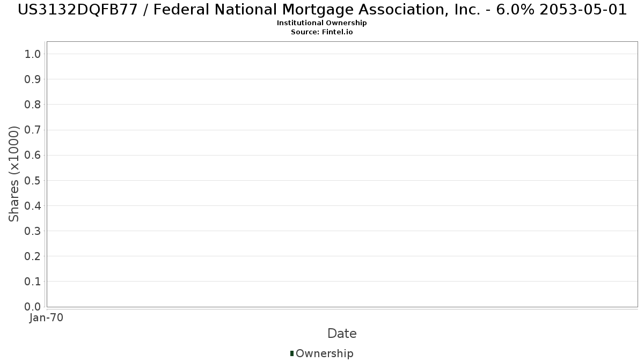Click the 0.5 y-axis tick label
644x362 pixels.
(x=33, y=180)
